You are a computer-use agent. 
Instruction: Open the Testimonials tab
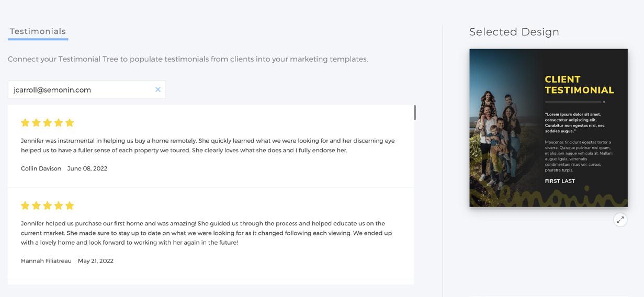pos(38,31)
